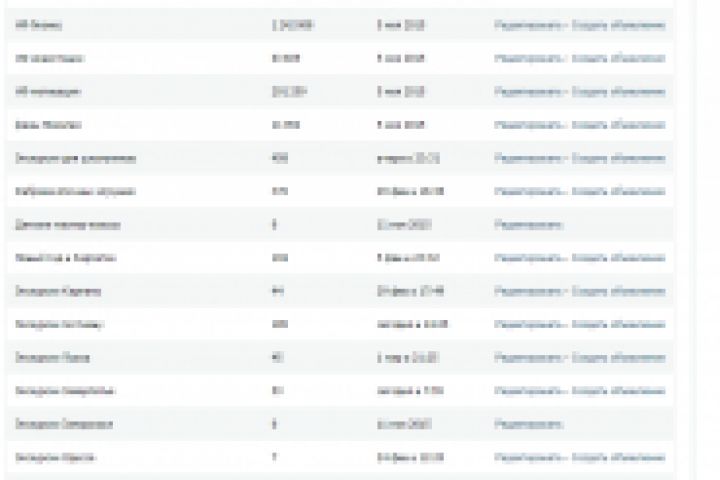Click Редактировать in the third table row
This screenshot has width=720, height=480.
[x=529, y=91]
